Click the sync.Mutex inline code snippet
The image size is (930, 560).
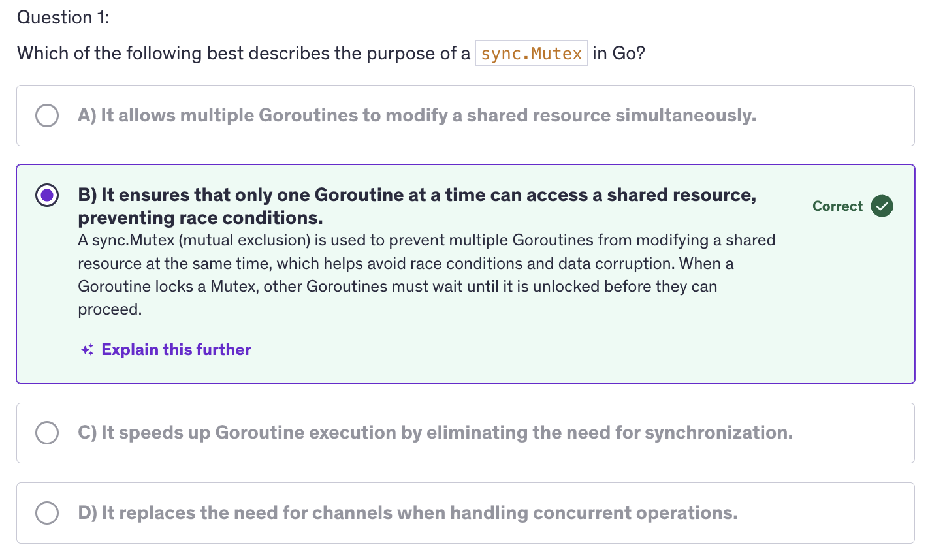click(531, 54)
